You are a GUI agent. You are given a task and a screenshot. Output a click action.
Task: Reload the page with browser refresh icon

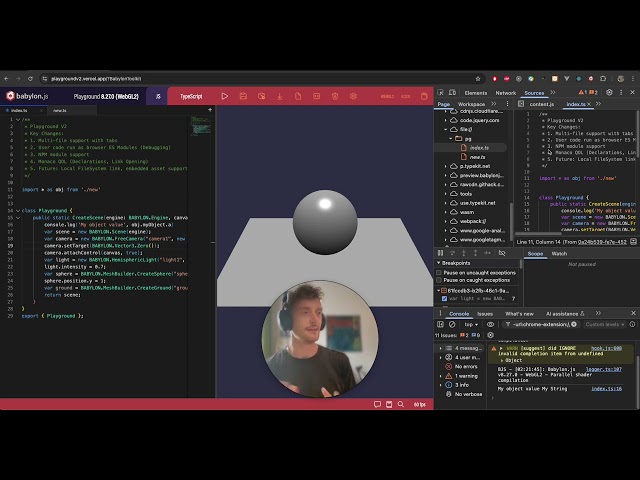(30, 78)
